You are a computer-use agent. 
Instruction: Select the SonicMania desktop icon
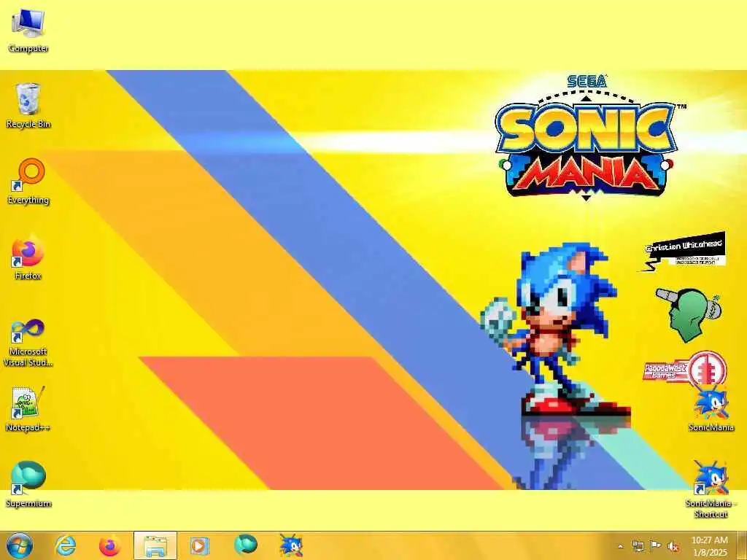(711, 410)
